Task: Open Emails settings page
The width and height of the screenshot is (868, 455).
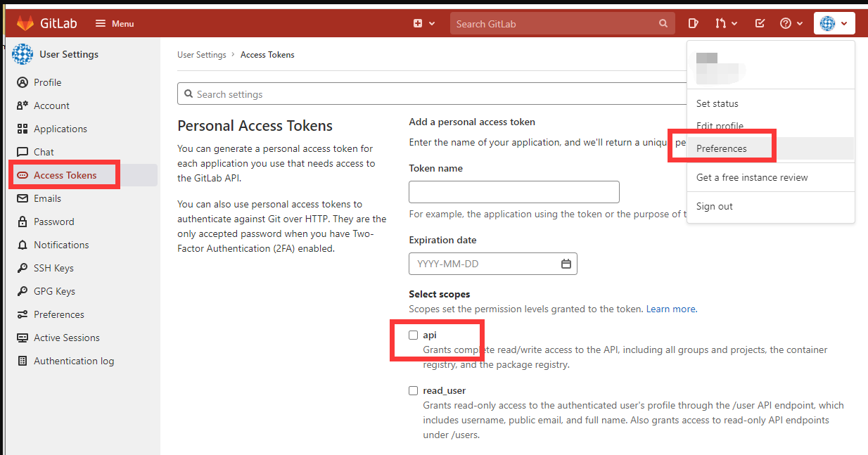Action: pyautogui.click(x=48, y=198)
